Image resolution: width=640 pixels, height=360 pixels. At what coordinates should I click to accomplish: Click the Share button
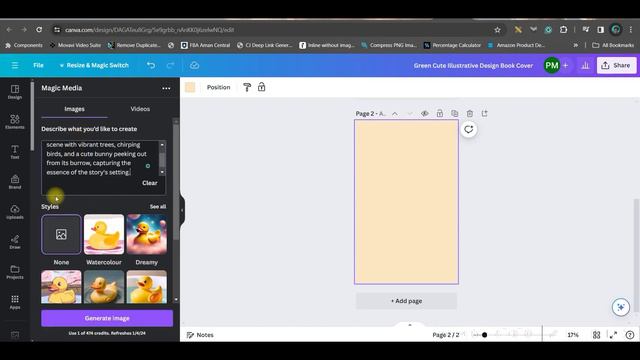pos(616,65)
